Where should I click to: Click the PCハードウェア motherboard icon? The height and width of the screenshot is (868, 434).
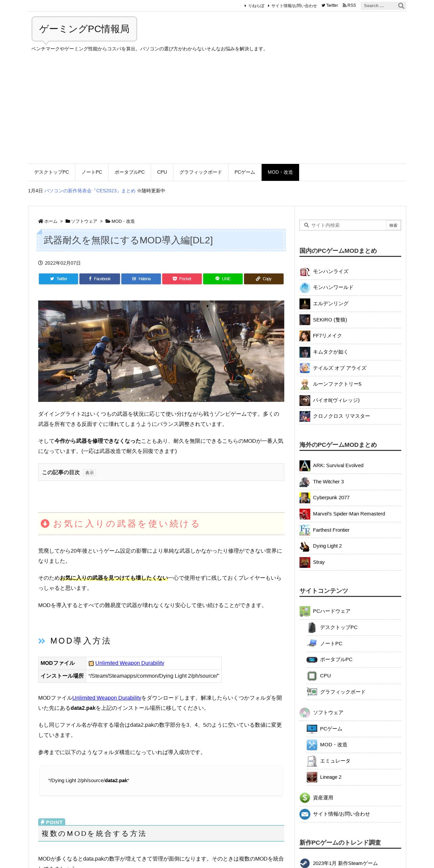305,611
